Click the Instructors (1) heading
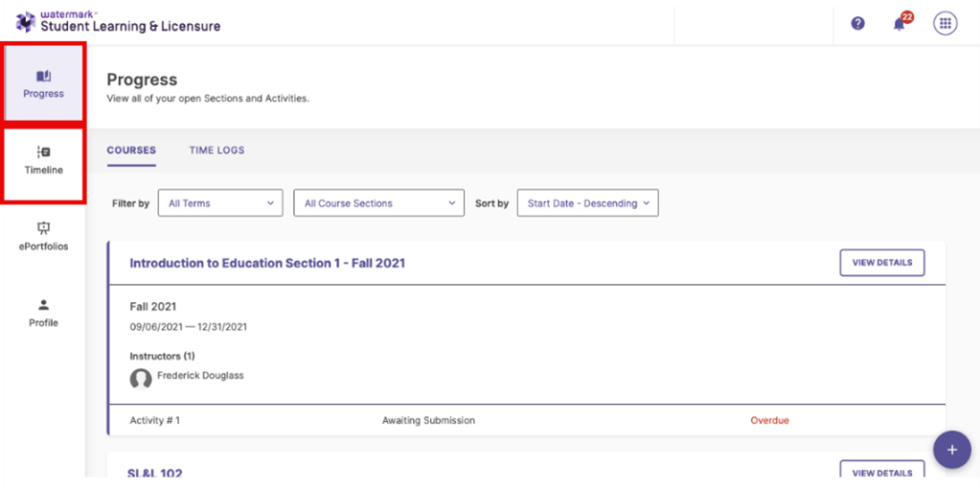The height and width of the screenshot is (489, 980). (163, 356)
